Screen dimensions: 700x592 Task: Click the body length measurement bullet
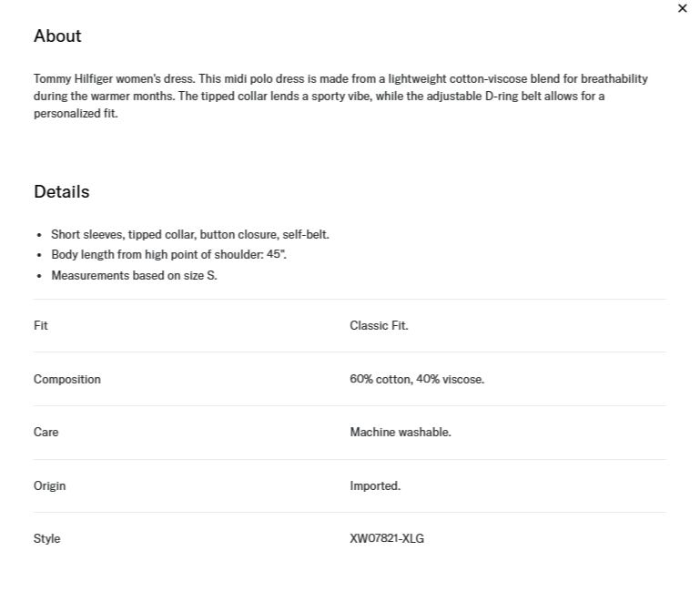[168, 254]
